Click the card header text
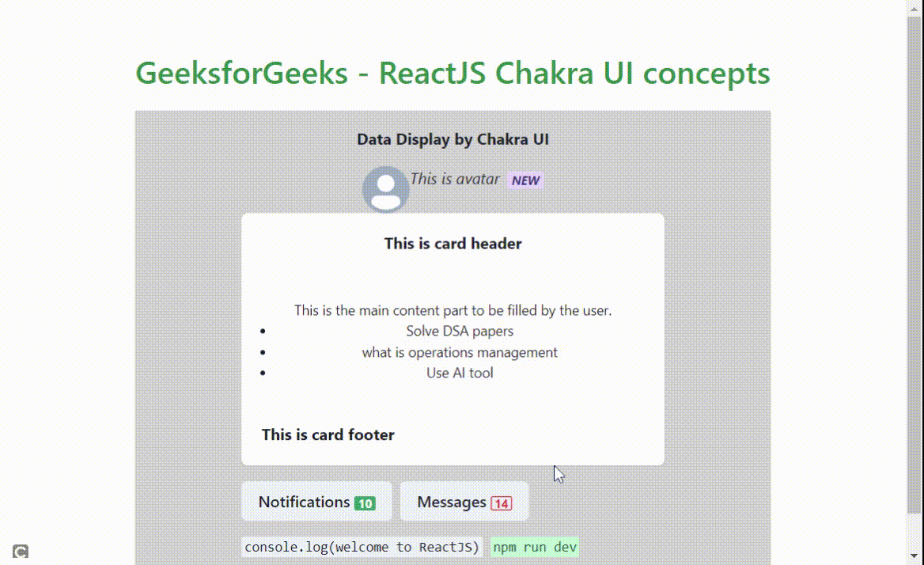 tap(453, 243)
